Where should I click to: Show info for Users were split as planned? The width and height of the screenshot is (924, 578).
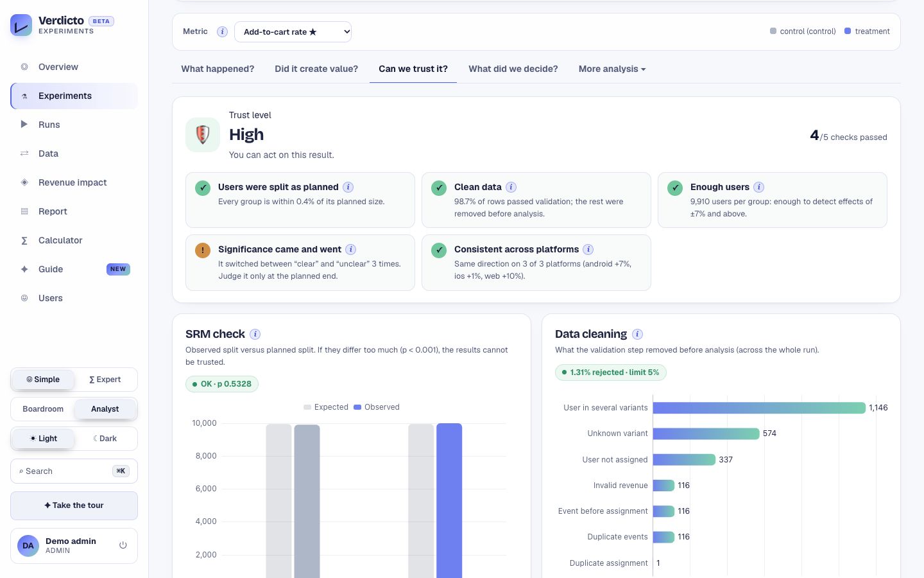pyautogui.click(x=348, y=187)
